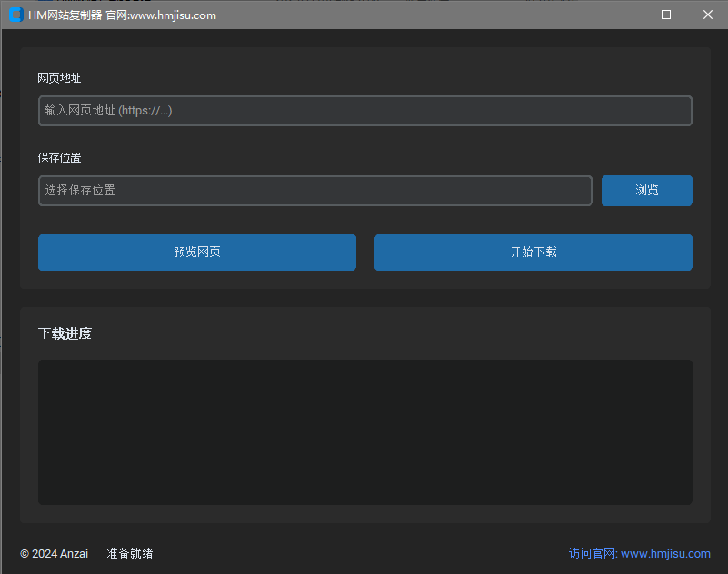The width and height of the screenshot is (728, 574).
Task: Click the 选择保存位置 path input field
Action: [314, 190]
